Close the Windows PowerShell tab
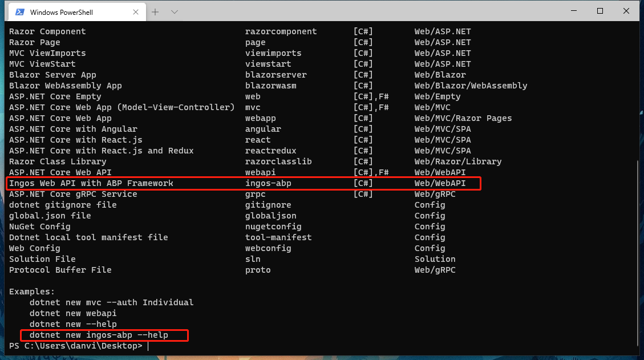 136,12
